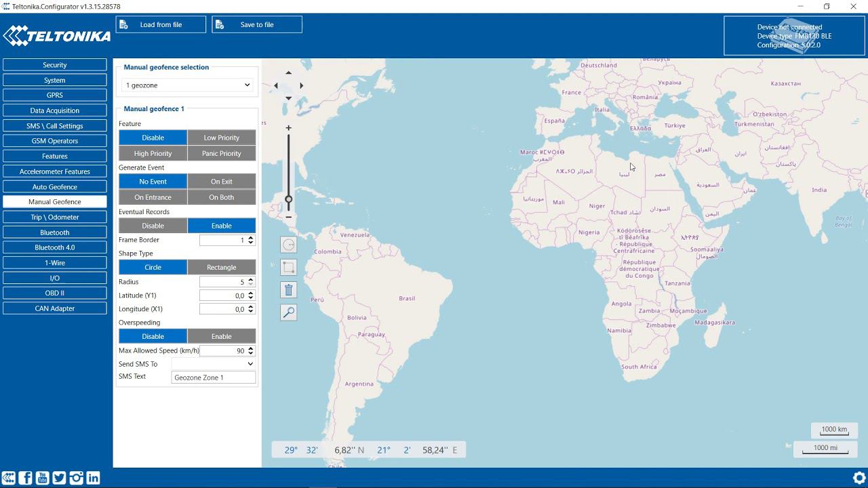The image size is (868, 488).
Task: Set Feature to High Priority
Action: point(153,153)
